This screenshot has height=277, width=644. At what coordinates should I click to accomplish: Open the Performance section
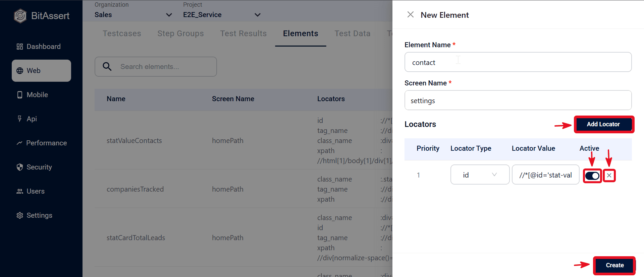point(41,143)
